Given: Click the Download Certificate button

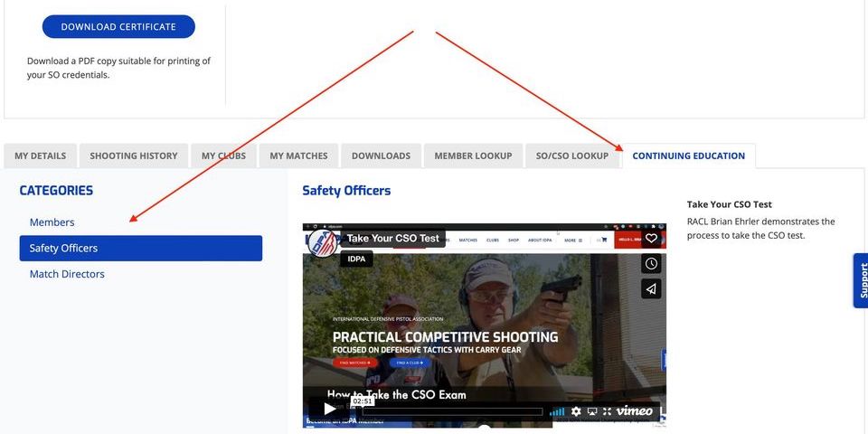Looking at the screenshot, I should point(118,27).
